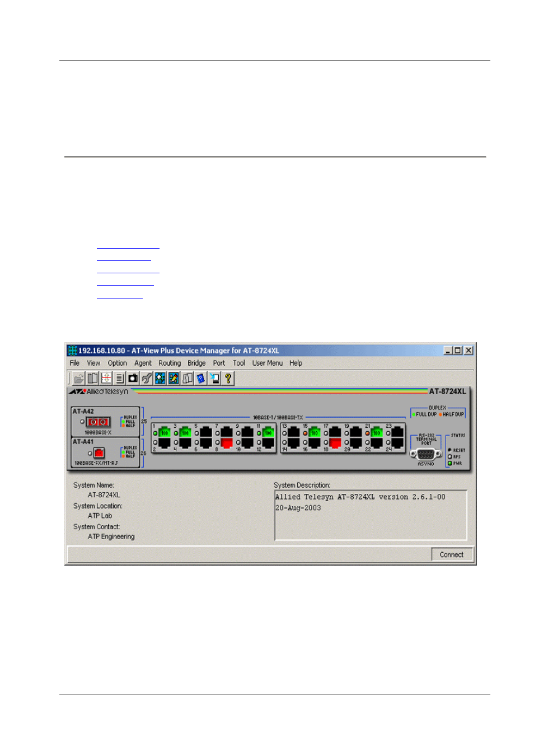
Task: Select port 7 on the switch panel
Action: (x=227, y=432)
